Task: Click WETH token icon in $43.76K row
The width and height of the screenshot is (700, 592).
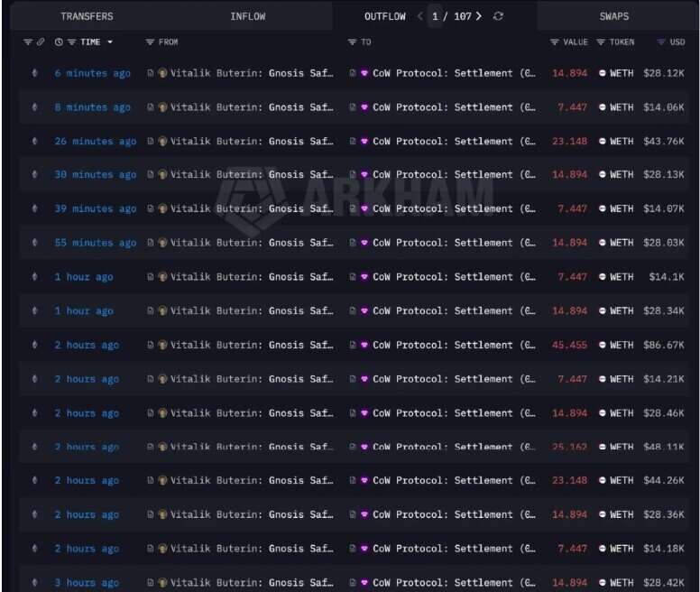Action: (x=603, y=142)
